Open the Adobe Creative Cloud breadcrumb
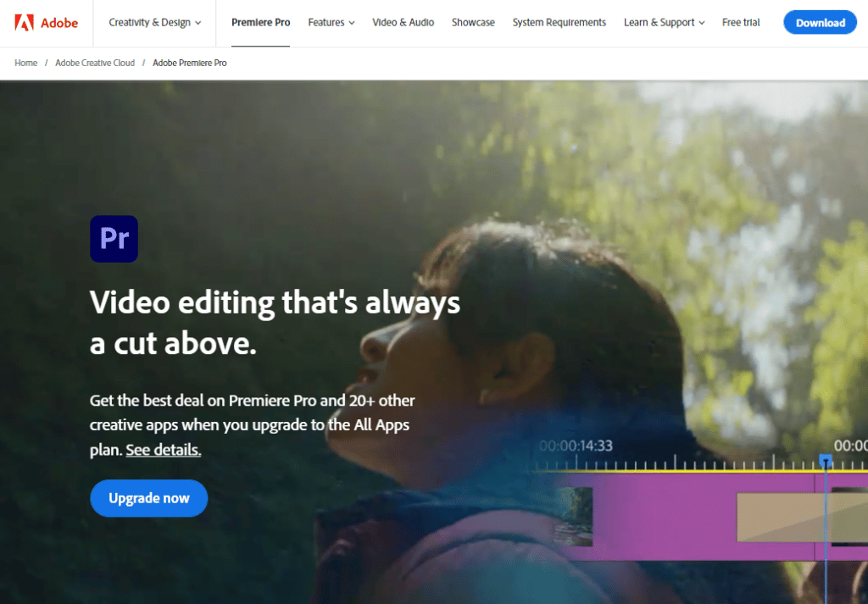868x604 pixels. pyautogui.click(x=95, y=64)
